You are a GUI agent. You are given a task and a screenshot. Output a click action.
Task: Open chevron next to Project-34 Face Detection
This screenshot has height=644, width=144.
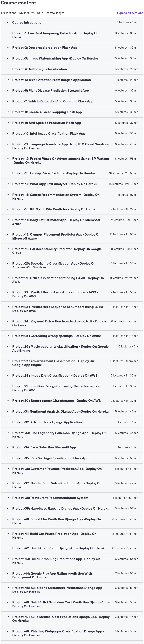click(x=8, y=447)
